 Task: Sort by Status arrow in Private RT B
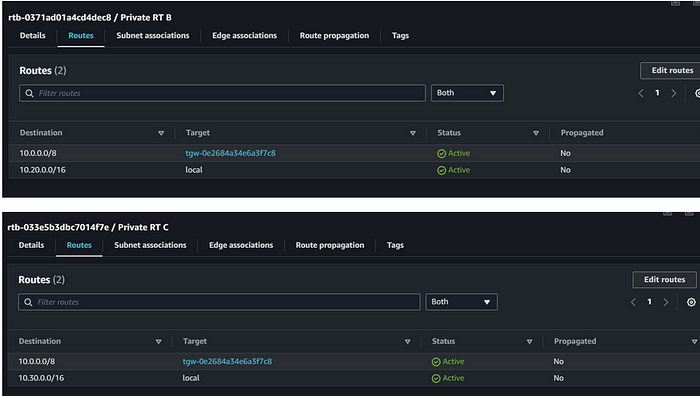click(x=536, y=133)
